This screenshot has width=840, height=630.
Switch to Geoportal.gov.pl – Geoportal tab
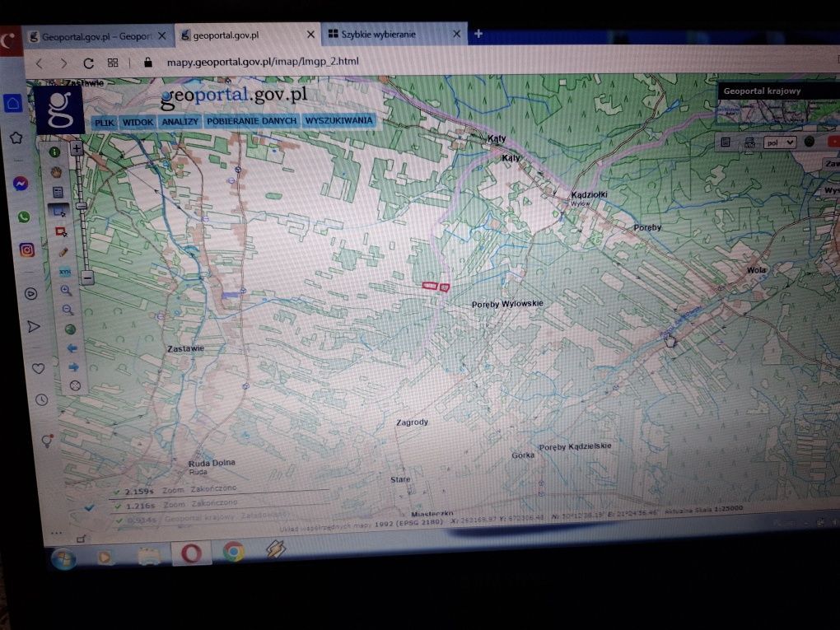tap(97, 36)
